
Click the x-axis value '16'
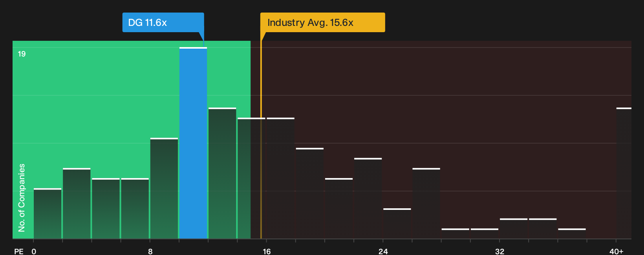coord(267,251)
